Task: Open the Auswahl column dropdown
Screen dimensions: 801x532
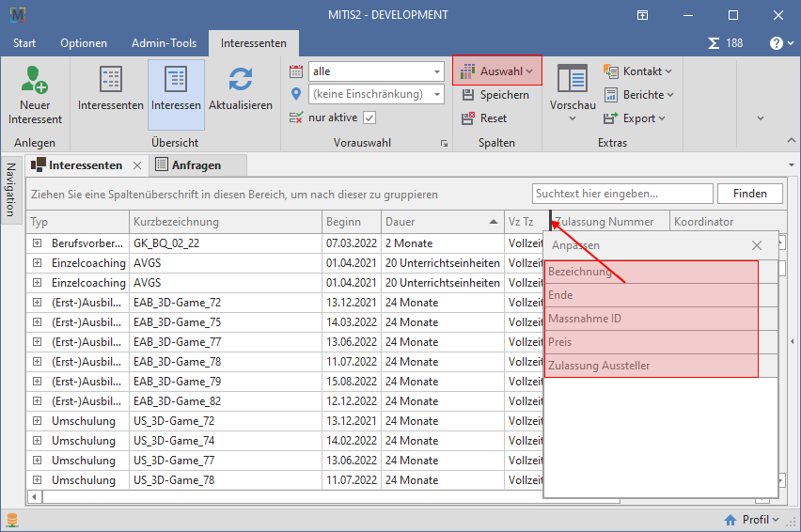Action: [497, 70]
